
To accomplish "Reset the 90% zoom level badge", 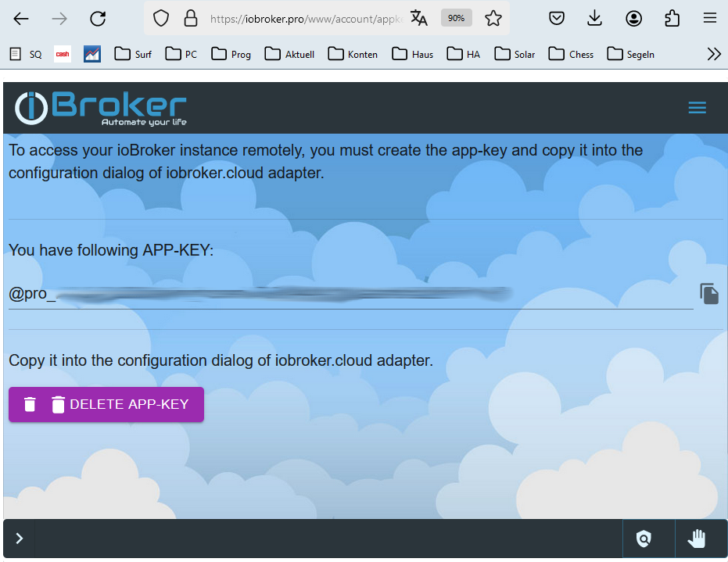I will pyautogui.click(x=457, y=18).
